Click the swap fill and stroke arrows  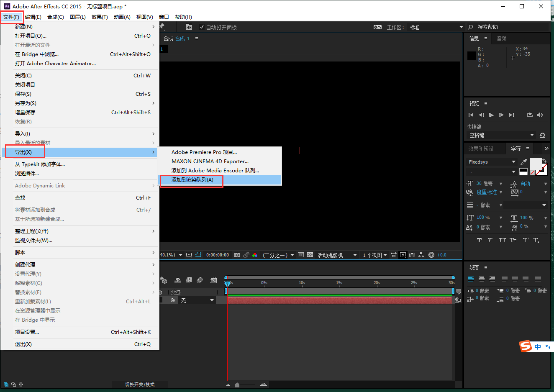545,160
